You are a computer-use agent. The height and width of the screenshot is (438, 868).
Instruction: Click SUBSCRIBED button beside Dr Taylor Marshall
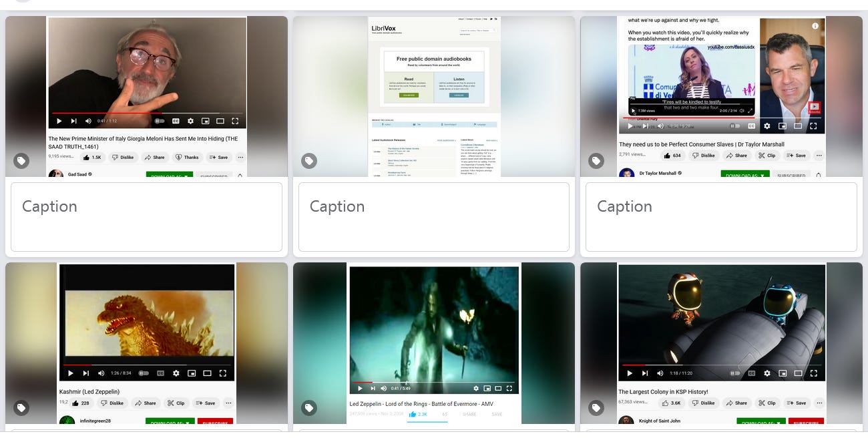[792, 175]
